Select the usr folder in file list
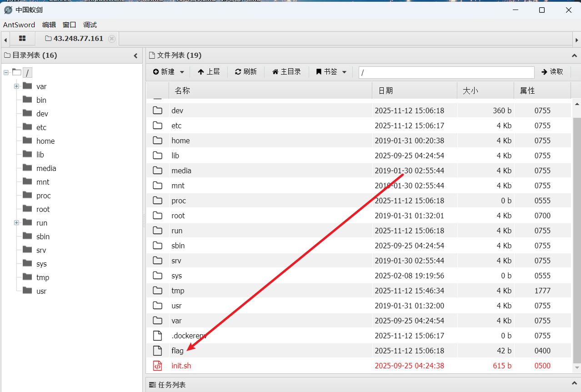Image resolution: width=581 pixels, height=392 pixels. (176, 306)
